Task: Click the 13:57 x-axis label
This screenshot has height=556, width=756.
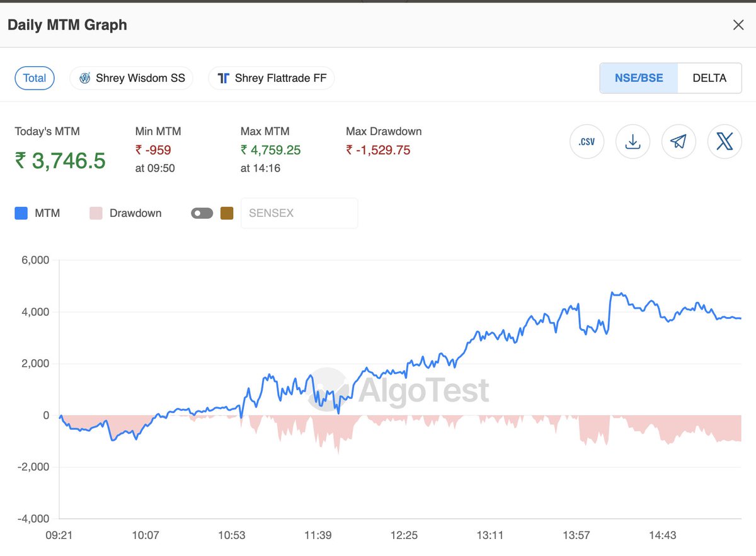Action: 576,535
